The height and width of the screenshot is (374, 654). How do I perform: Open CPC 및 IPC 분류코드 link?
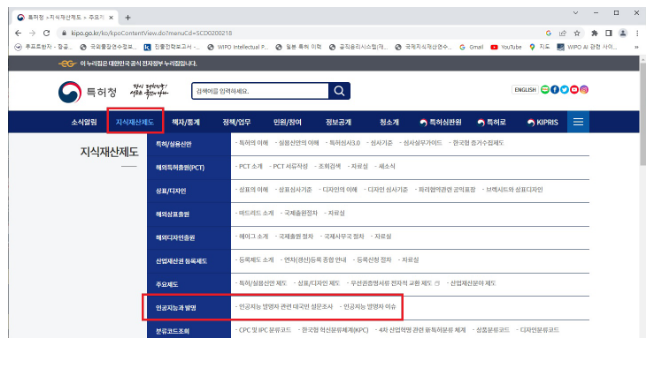tap(265, 330)
